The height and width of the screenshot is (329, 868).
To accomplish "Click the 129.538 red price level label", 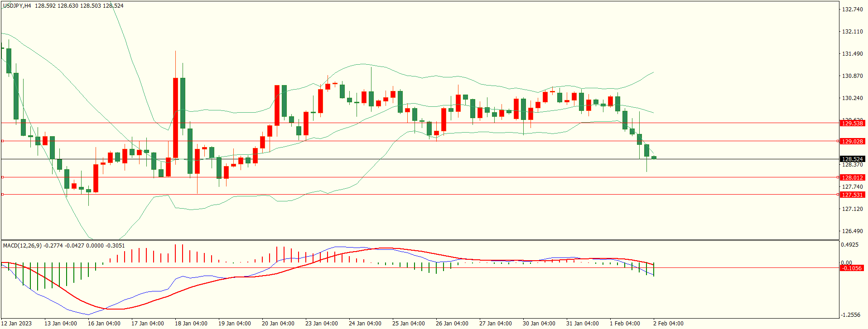I will [x=852, y=123].
